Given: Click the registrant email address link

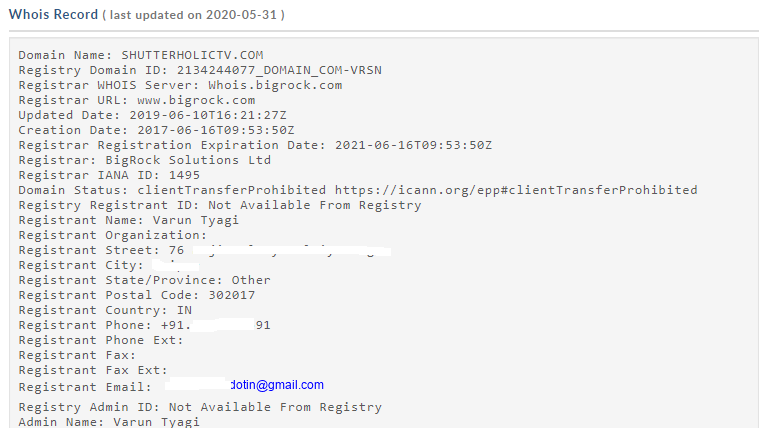Looking at the screenshot, I should 277,385.
